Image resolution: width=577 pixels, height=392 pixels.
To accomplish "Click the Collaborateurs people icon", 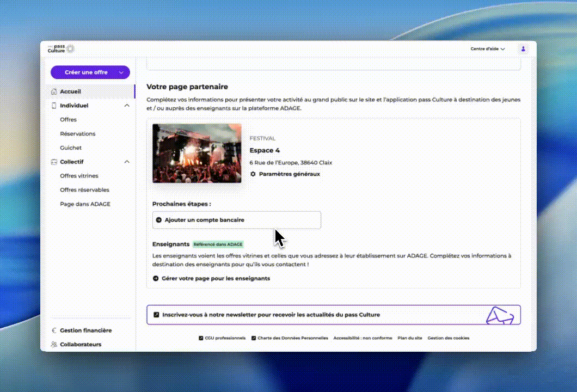I will (54, 345).
